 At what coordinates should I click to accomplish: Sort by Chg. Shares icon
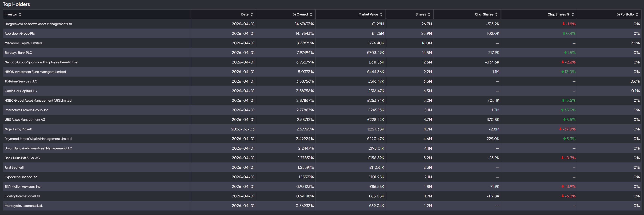[x=497, y=14]
